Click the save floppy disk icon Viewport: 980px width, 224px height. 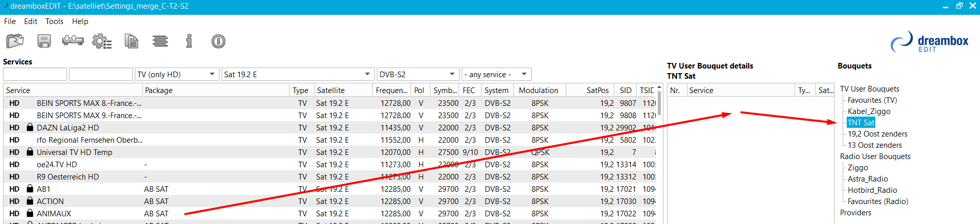tap(44, 41)
